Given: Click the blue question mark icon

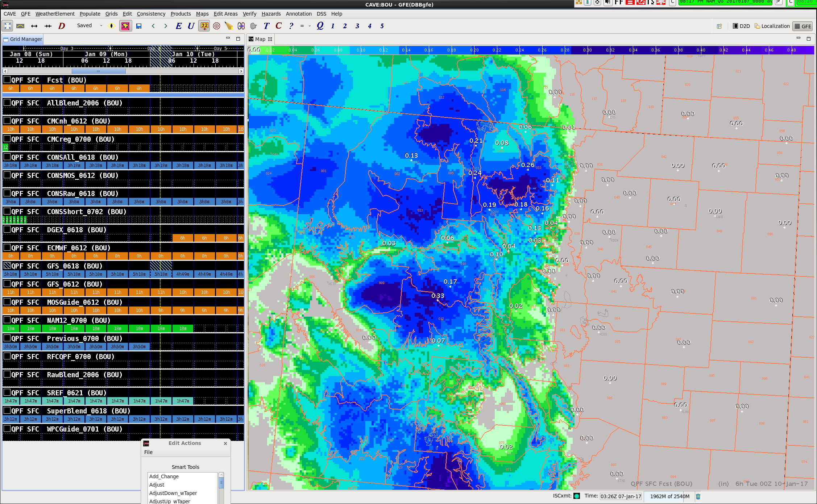Looking at the screenshot, I should [x=291, y=26].
